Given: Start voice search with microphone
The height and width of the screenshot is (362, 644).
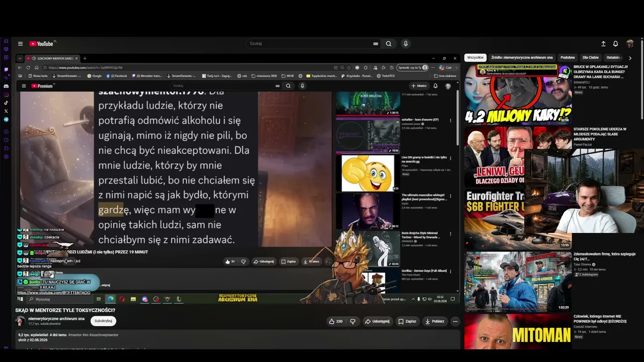Looking at the screenshot, I should (406, 44).
